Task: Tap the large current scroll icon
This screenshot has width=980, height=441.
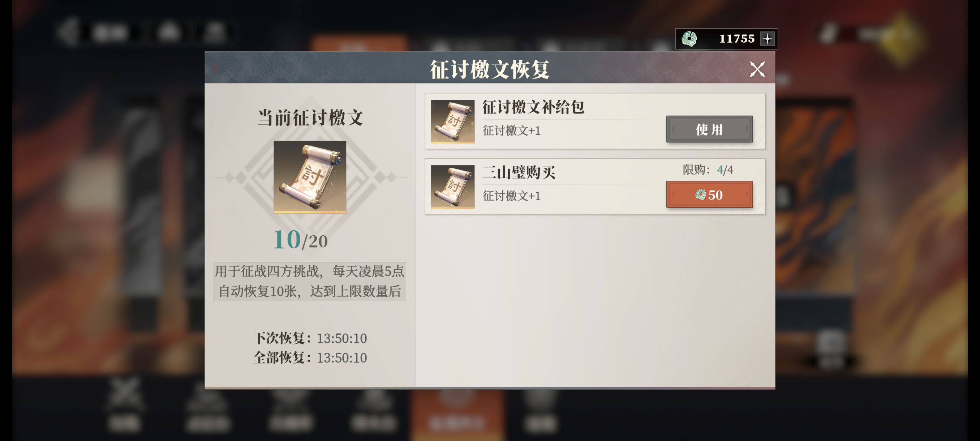Action: pos(310,177)
